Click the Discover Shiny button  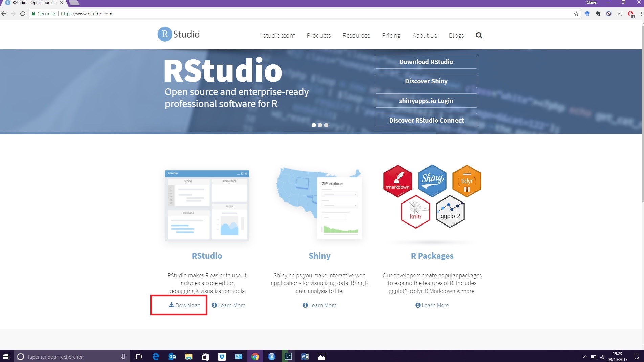(426, 81)
